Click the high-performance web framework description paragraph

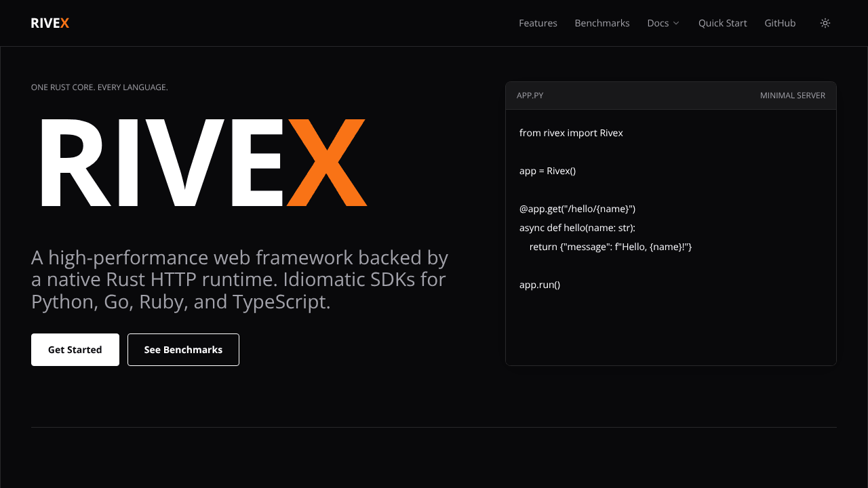pos(240,279)
